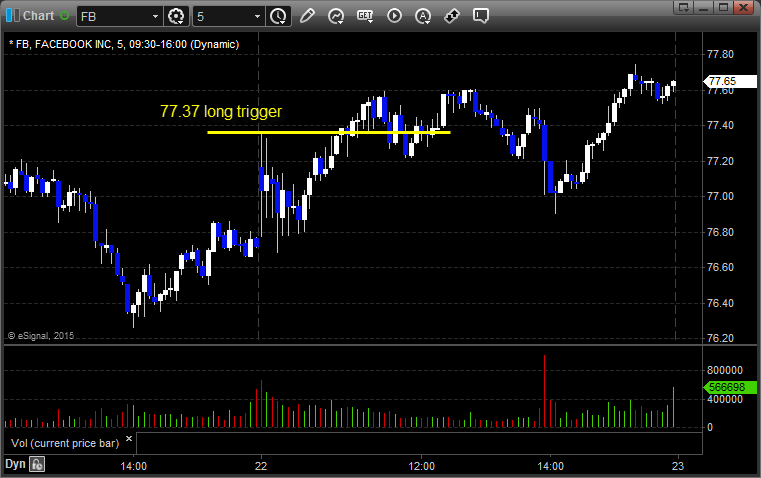The image size is (761, 478).
Task: Click the 400000 volume axis label
Action: pos(725,399)
